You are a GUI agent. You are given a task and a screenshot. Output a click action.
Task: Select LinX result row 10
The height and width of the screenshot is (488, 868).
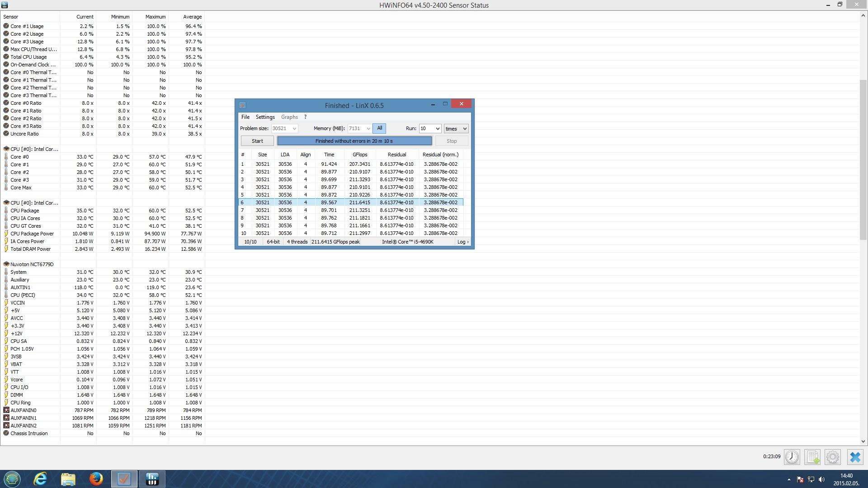[351, 233]
